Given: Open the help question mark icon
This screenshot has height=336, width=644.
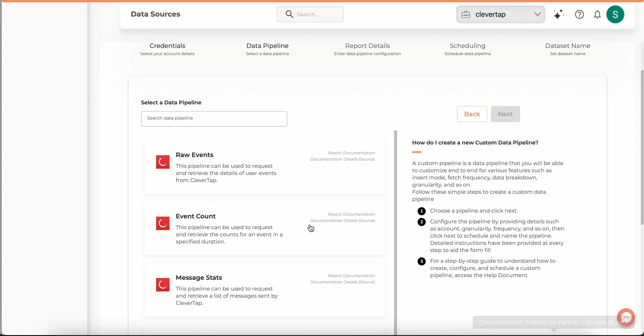Looking at the screenshot, I should (579, 15).
